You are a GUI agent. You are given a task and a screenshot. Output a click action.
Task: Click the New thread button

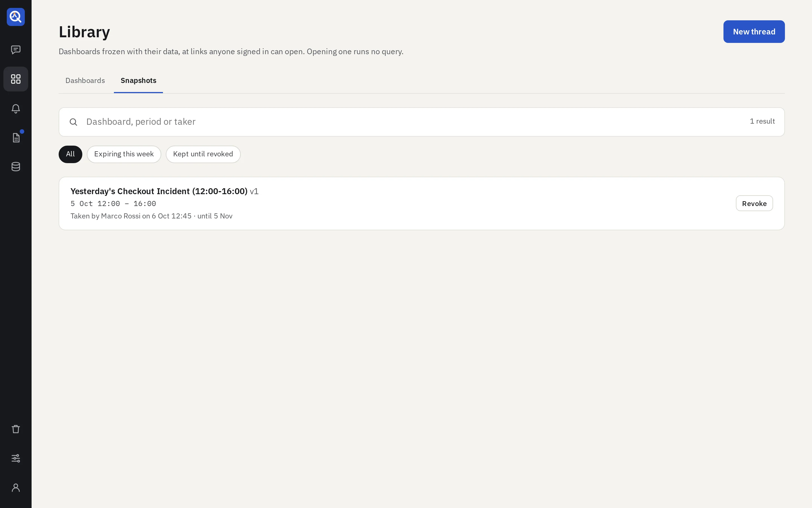pos(754,32)
